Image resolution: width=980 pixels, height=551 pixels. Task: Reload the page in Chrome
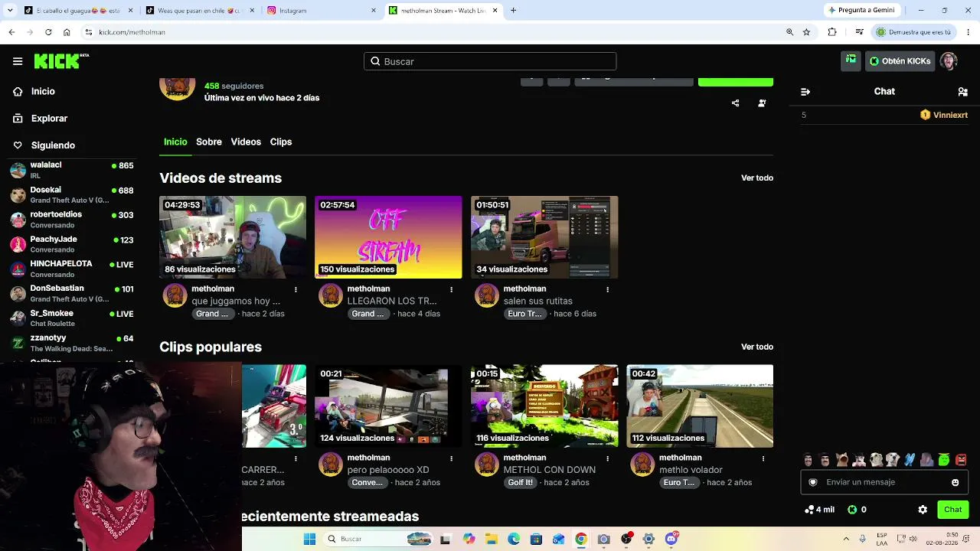click(48, 32)
